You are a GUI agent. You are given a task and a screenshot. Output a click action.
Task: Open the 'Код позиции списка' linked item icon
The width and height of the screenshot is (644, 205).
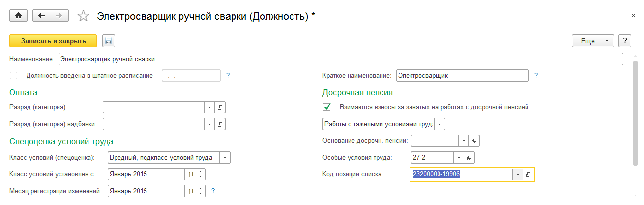(528, 174)
